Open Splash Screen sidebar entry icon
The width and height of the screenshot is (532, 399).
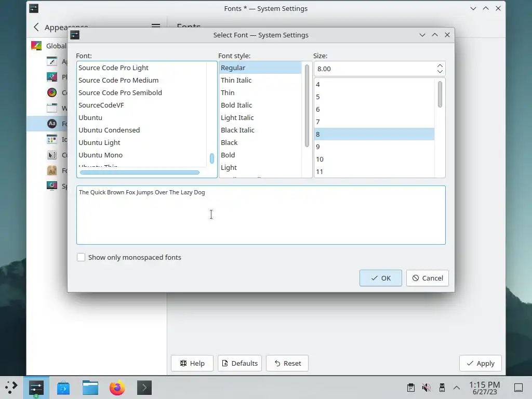[52, 185]
